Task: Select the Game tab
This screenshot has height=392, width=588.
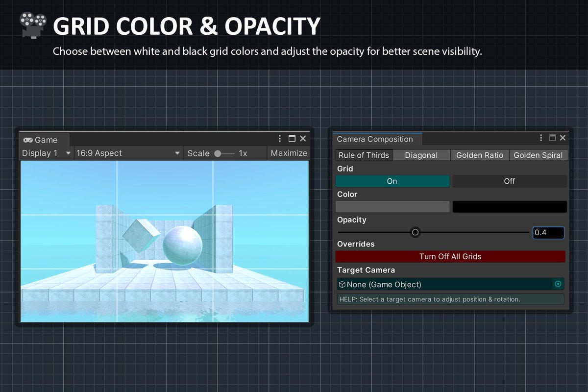Action: tap(44, 140)
